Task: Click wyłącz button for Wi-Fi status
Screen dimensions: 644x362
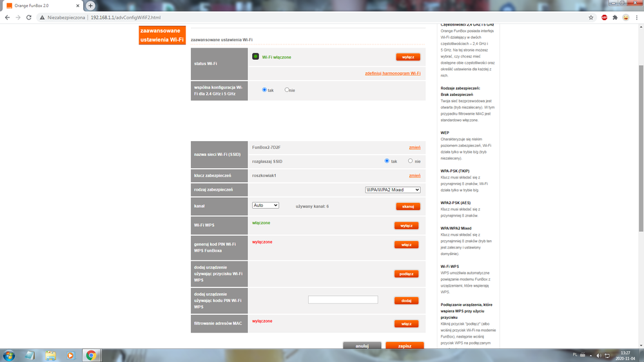Action: click(408, 57)
